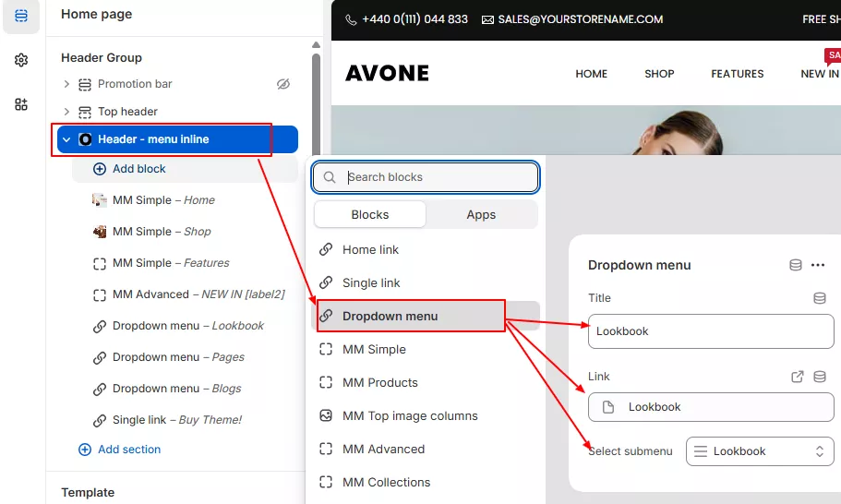
Task: Switch to the Apps tab
Action: (481, 214)
